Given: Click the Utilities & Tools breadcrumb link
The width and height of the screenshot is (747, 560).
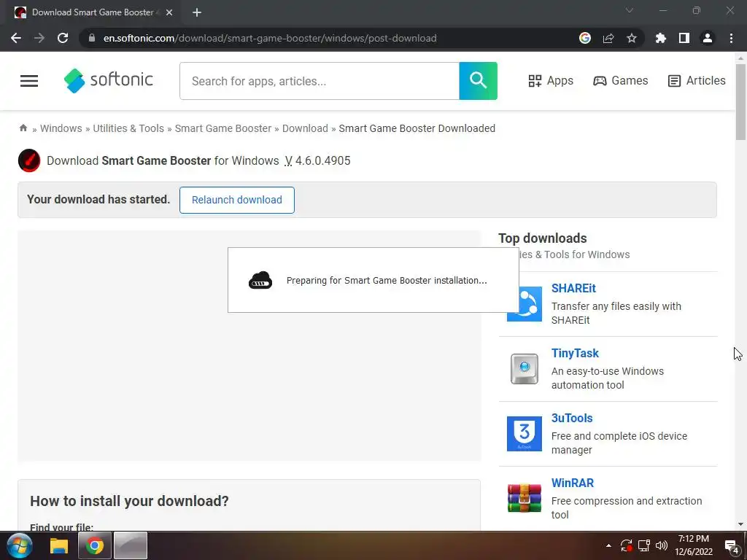Looking at the screenshot, I should (128, 128).
